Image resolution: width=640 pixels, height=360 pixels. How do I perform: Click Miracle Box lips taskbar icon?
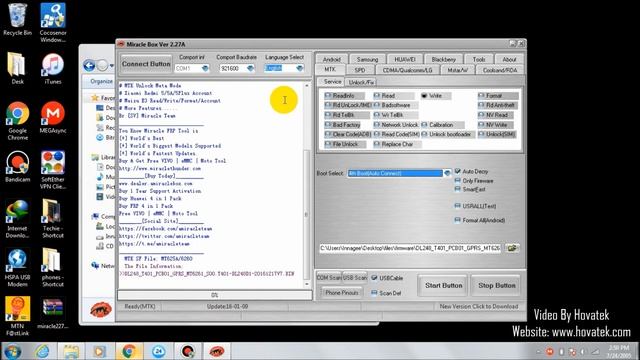217,351
